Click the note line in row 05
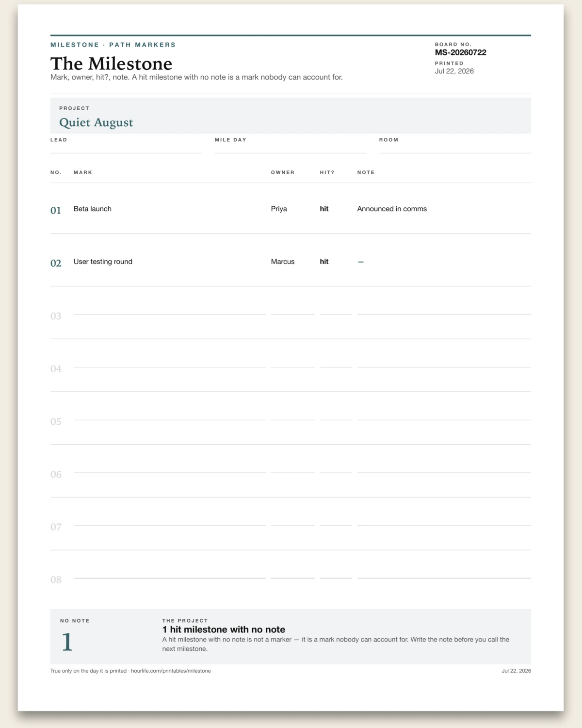Screen dimensions: 582x728 pyautogui.click(x=444, y=420)
